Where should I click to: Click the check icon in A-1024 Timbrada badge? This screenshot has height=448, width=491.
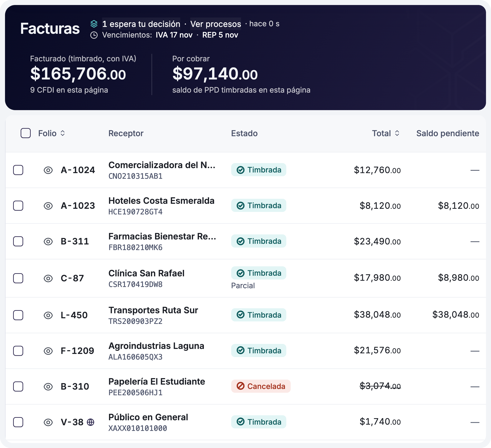coord(241,170)
